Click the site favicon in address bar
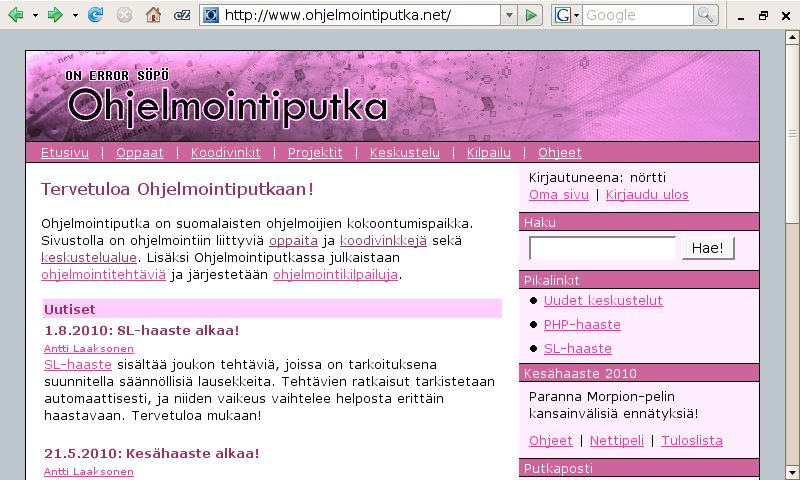800x480 pixels. (x=211, y=15)
